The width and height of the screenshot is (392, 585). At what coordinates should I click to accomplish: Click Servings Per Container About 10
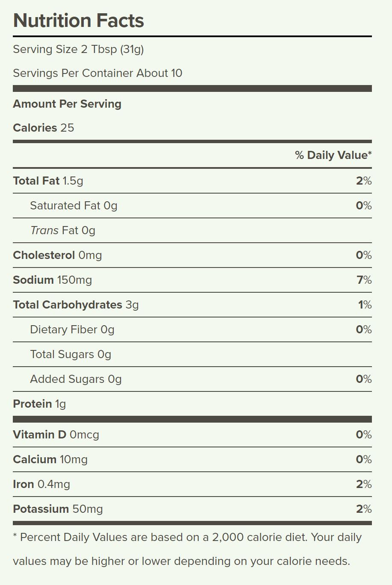[97, 73]
